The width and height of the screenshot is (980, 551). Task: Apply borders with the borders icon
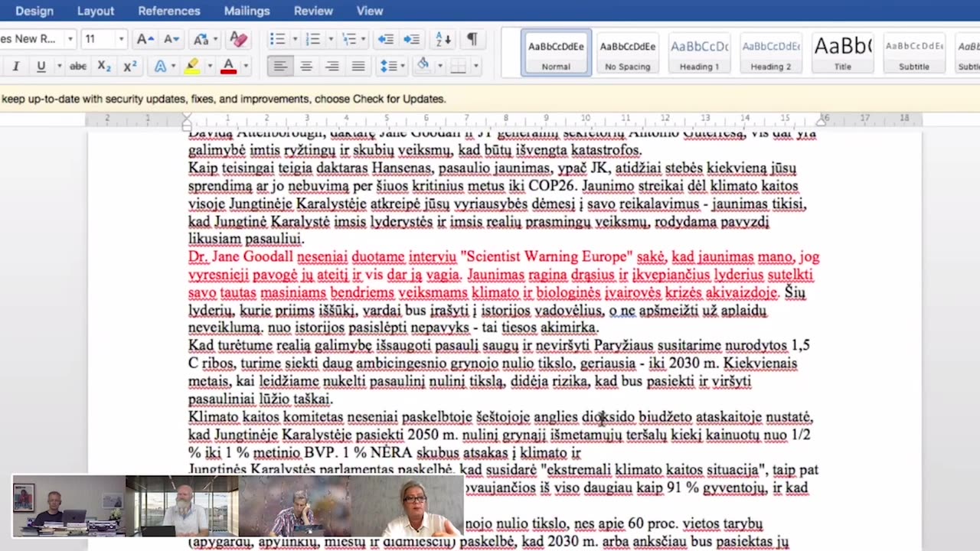click(x=458, y=67)
